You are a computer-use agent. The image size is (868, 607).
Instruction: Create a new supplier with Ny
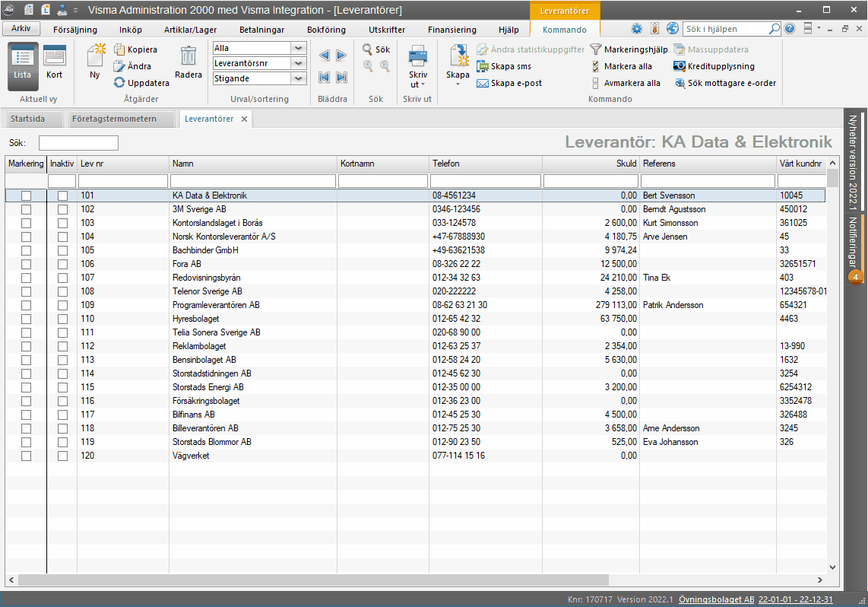[x=95, y=61]
